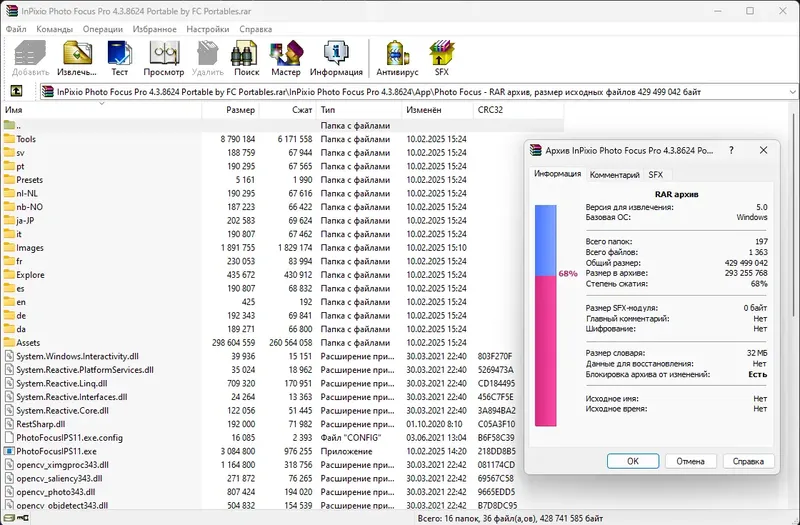Click the Presets folder icon
Viewport: 800px width, 525px height.
pyautogui.click(x=9, y=180)
